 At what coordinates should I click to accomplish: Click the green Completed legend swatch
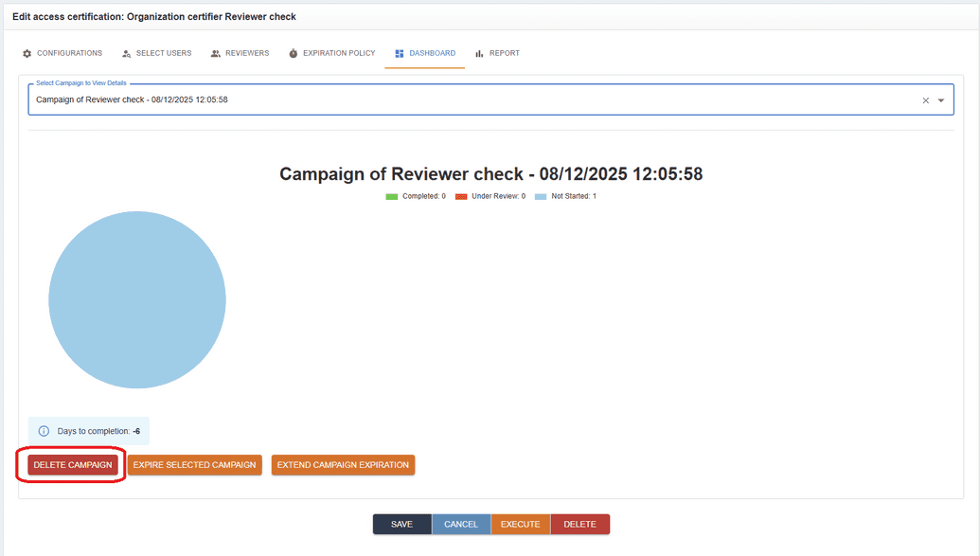pos(391,196)
